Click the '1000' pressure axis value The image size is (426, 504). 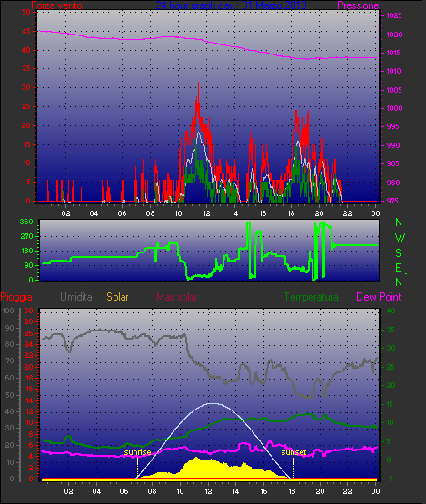394,108
